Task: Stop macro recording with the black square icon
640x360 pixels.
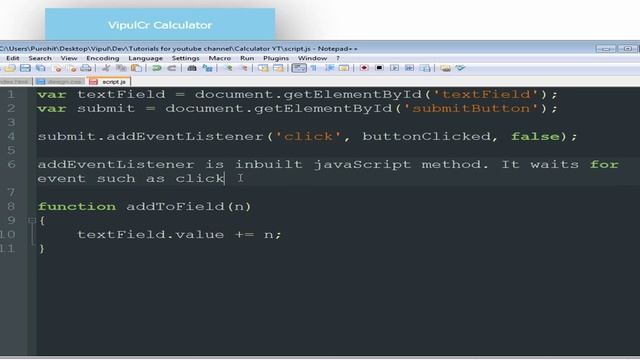Action: pyautogui.click(x=379, y=68)
